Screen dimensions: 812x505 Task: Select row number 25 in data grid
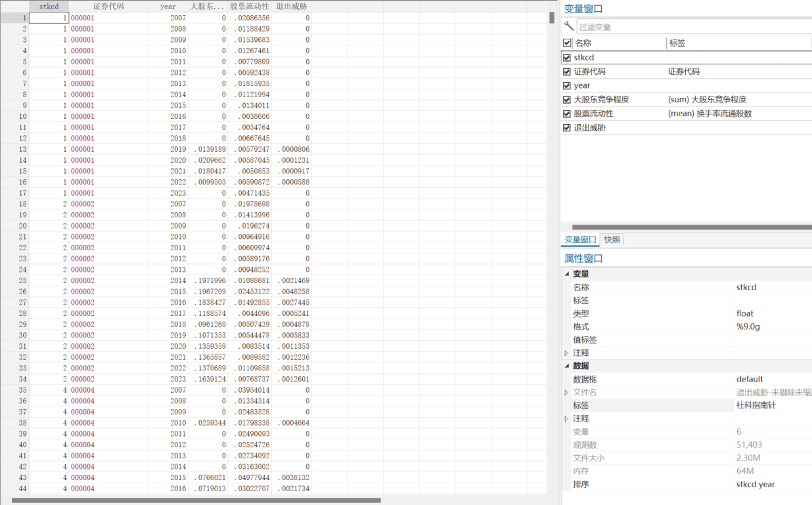(x=14, y=280)
